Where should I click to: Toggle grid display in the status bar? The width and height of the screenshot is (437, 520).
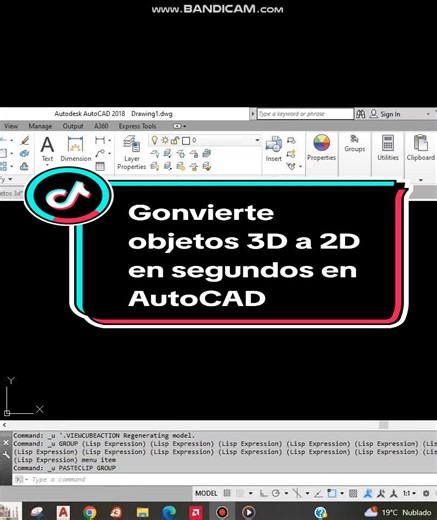[227, 493]
